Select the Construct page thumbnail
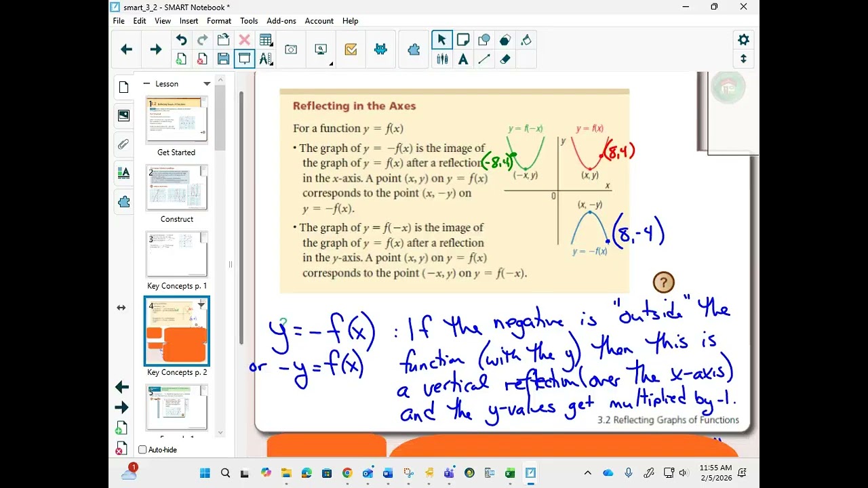The width and height of the screenshot is (868, 488). point(177,187)
